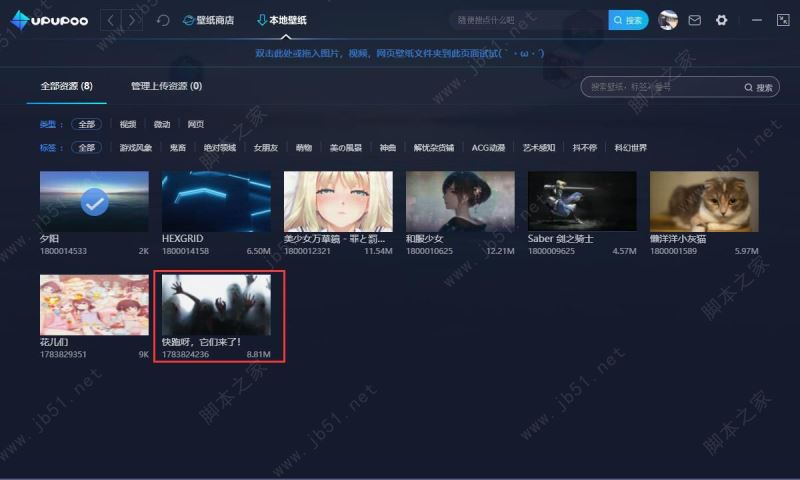This screenshot has height=480, width=800.
Task: Select type filter 全部
Action: click(x=86, y=124)
